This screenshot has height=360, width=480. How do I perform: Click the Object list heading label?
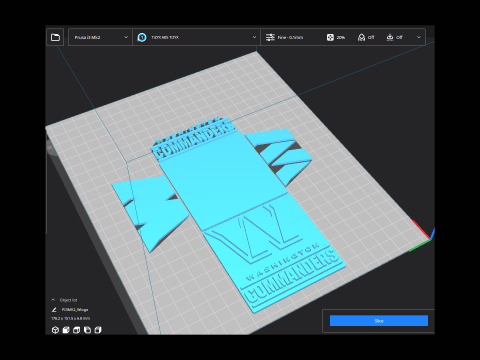68,300
